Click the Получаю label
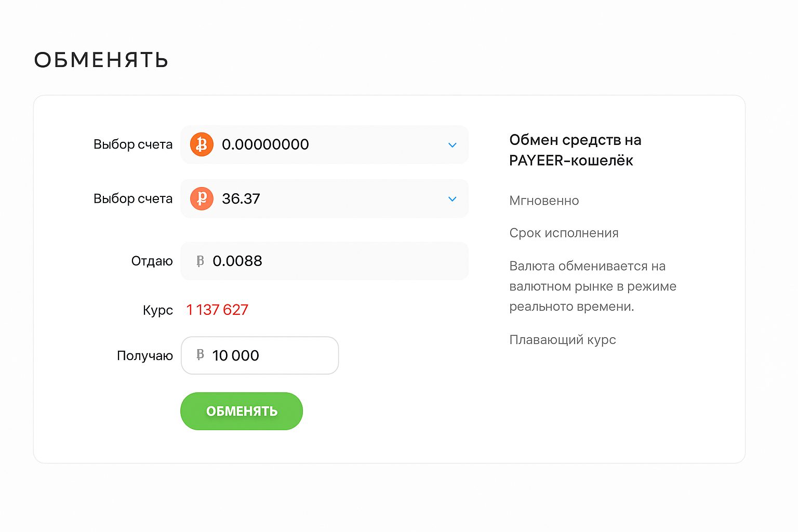 [144, 356]
